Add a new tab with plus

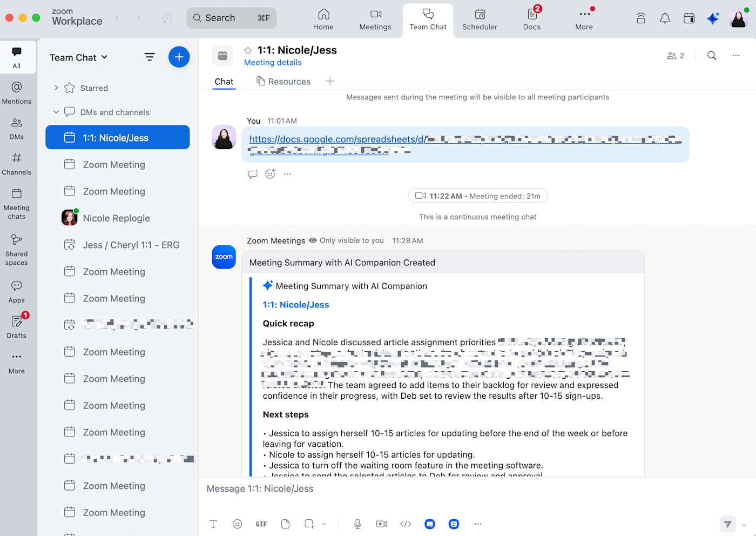point(330,81)
